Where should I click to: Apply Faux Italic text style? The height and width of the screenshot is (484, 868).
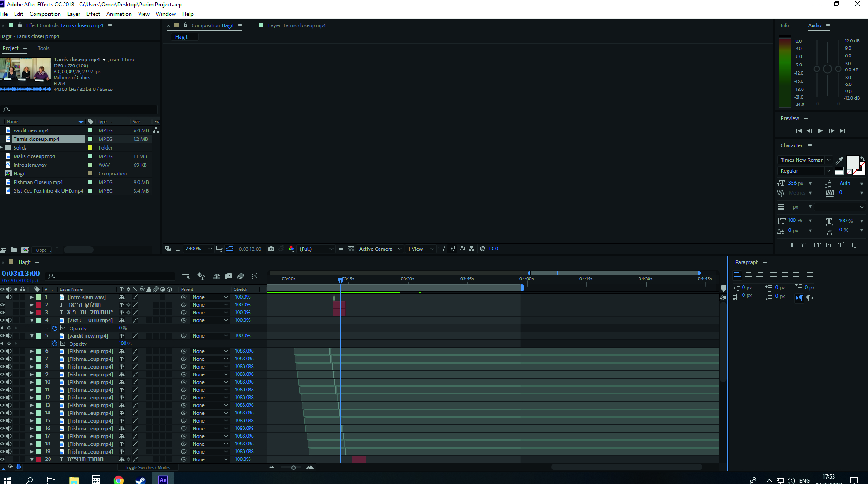point(803,245)
